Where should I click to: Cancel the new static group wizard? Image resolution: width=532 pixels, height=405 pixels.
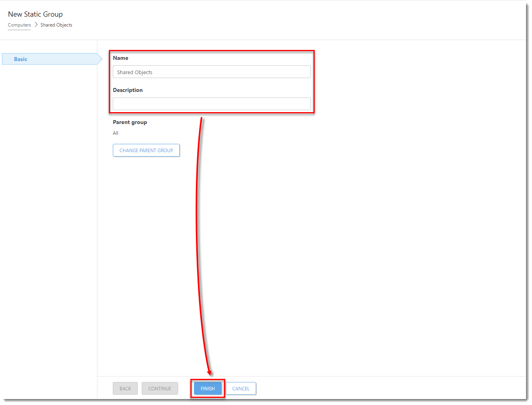coord(241,388)
